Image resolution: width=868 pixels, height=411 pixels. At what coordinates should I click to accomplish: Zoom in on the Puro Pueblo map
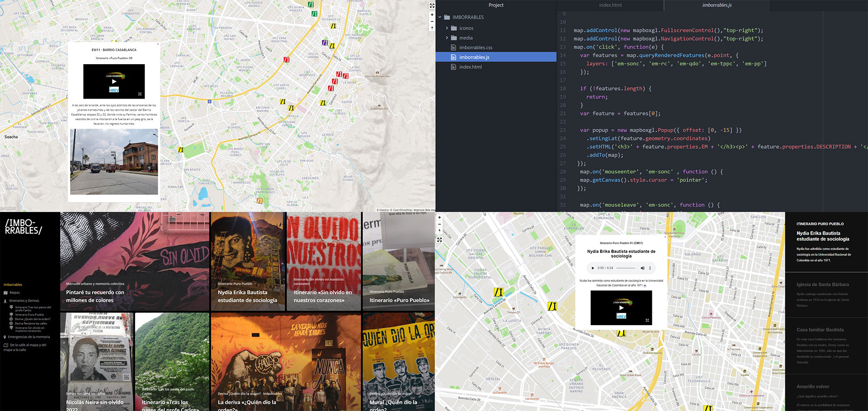click(x=439, y=217)
